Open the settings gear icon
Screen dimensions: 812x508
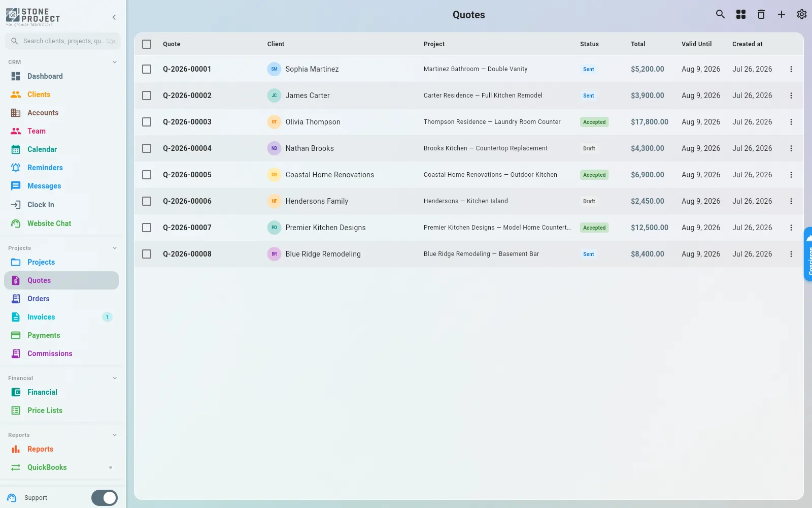[x=802, y=14]
